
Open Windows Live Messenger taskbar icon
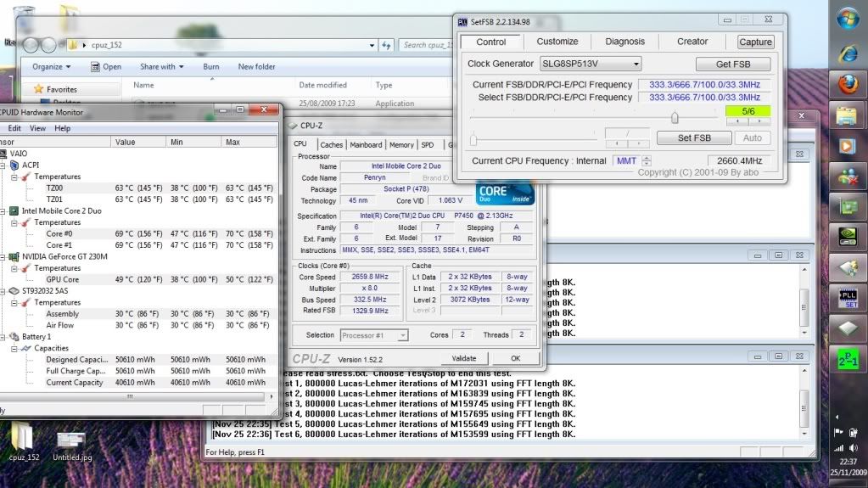[848, 177]
